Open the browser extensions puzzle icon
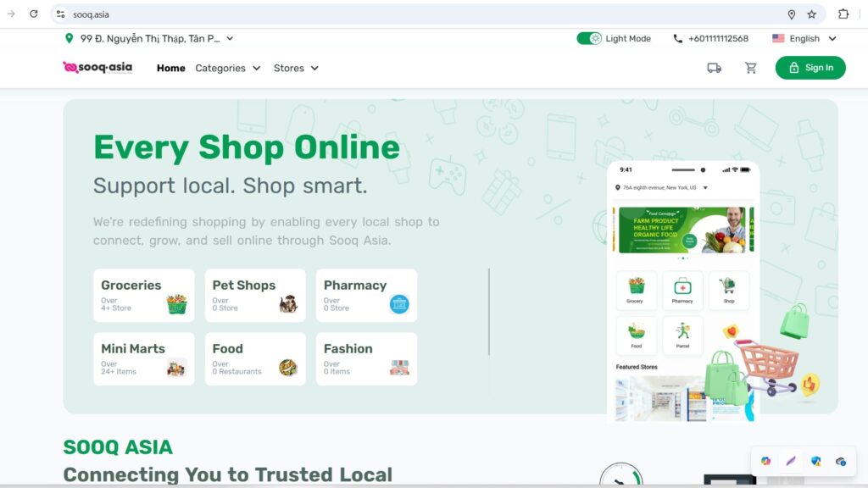The image size is (868, 488). click(843, 14)
